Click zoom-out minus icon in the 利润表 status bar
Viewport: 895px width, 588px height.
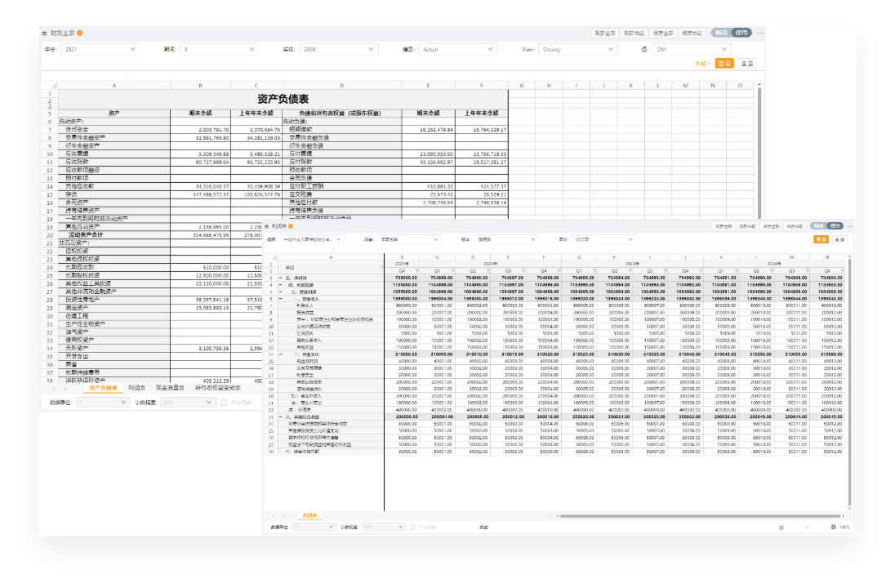coord(781,527)
